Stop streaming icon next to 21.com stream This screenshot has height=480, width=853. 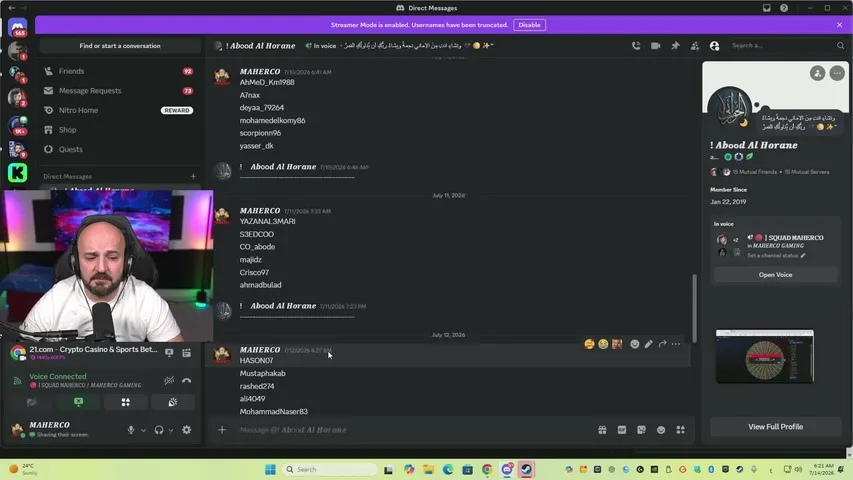[x=169, y=353]
